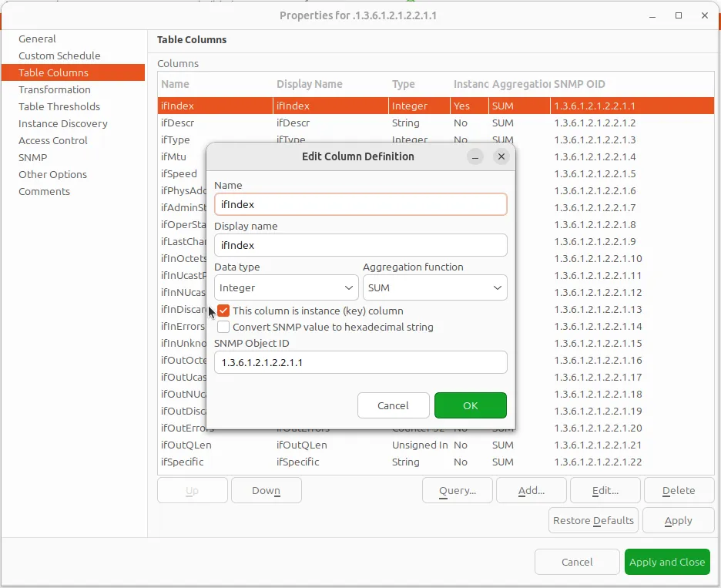Image resolution: width=721 pixels, height=588 pixels.
Task: Delete the selected column
Action: pyautogui.click(x=679, y=490)
